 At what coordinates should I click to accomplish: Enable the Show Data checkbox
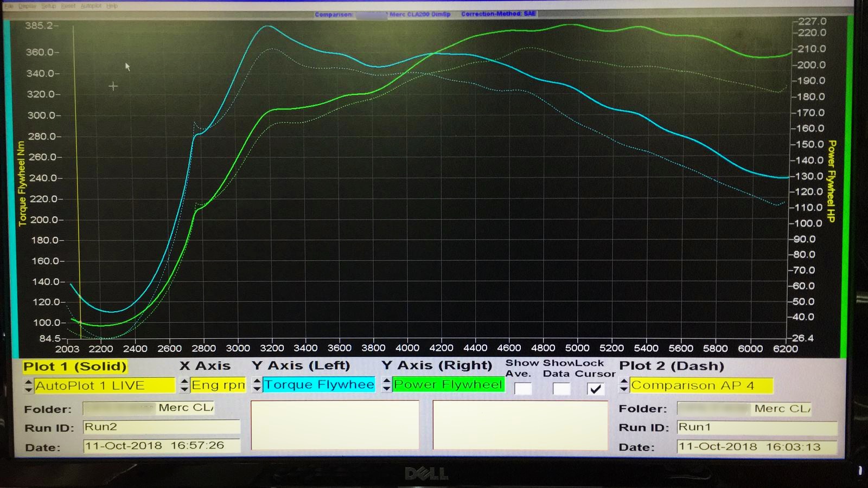[561, 389]
